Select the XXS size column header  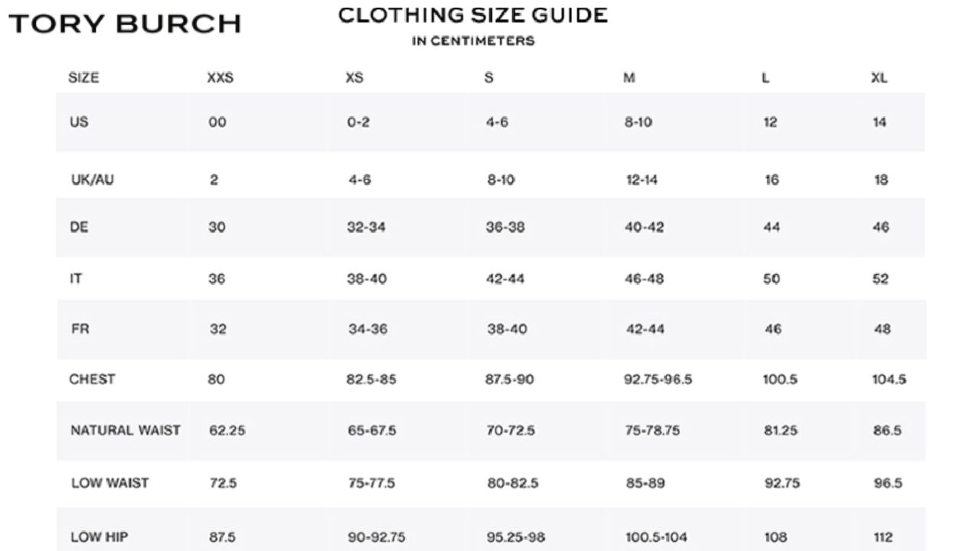(x=220, y=78)
